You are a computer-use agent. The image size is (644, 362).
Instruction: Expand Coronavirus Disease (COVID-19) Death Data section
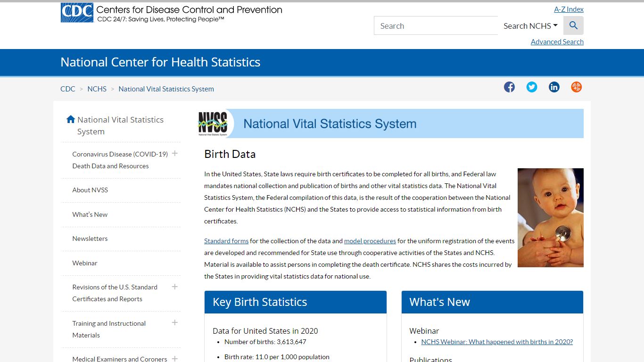click(x=174, y=153)
